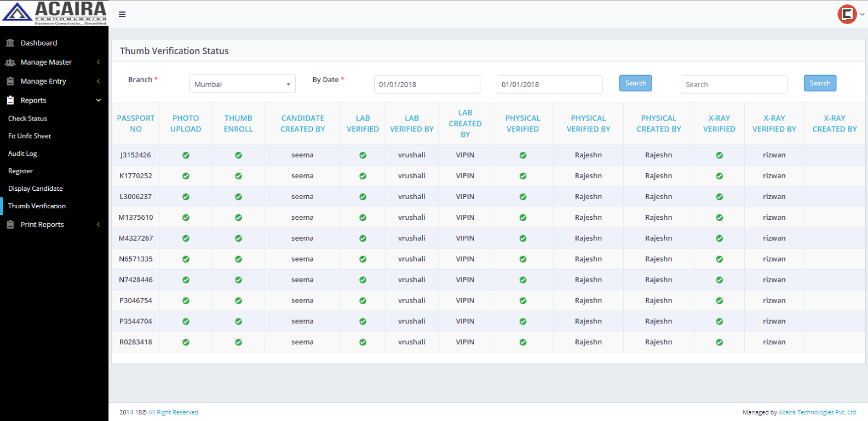Open the user profile avatar menu

click(x=847, y=14)
